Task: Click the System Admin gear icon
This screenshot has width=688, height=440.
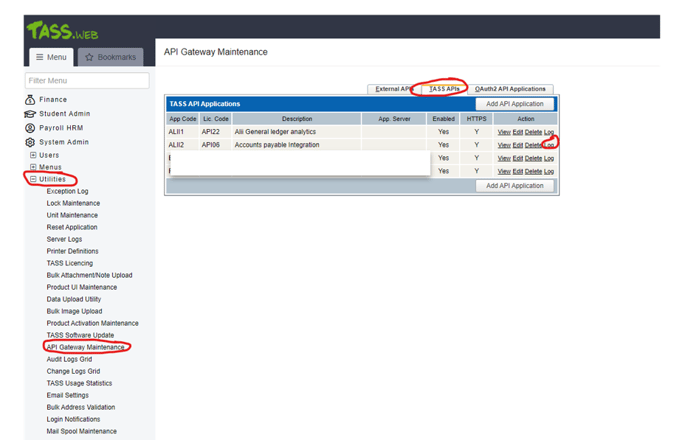Action: pos(30,142)
